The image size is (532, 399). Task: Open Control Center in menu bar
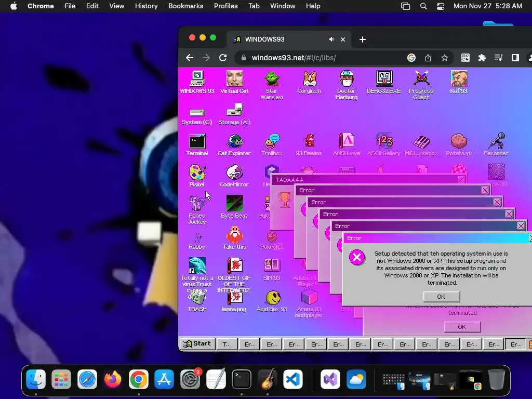coord(441,6)
